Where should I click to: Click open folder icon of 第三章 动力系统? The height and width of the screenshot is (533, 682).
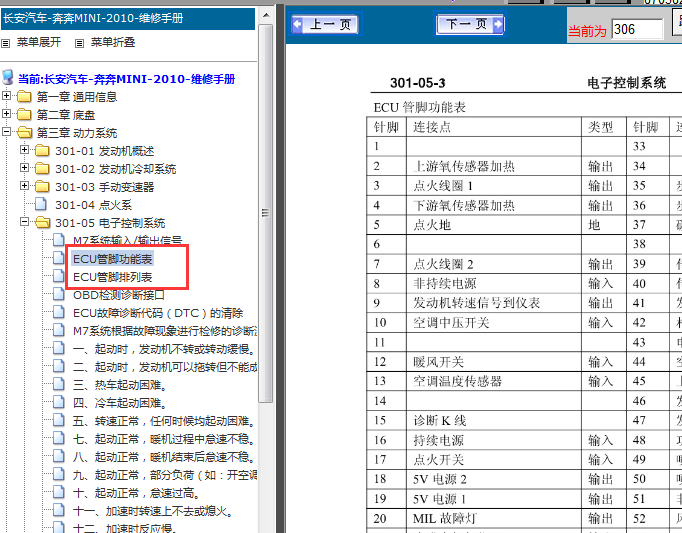(x=24, y=132)
